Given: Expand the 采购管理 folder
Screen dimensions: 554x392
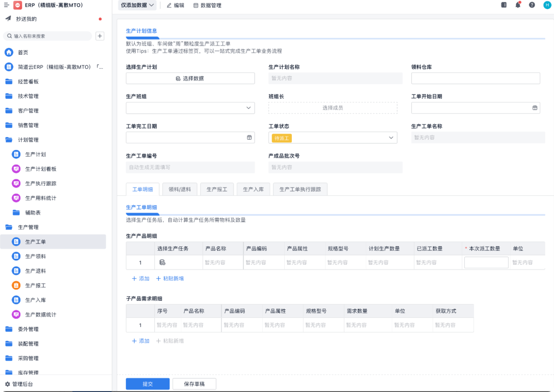Looking at the screenshot, I should (x=28, y=358).
